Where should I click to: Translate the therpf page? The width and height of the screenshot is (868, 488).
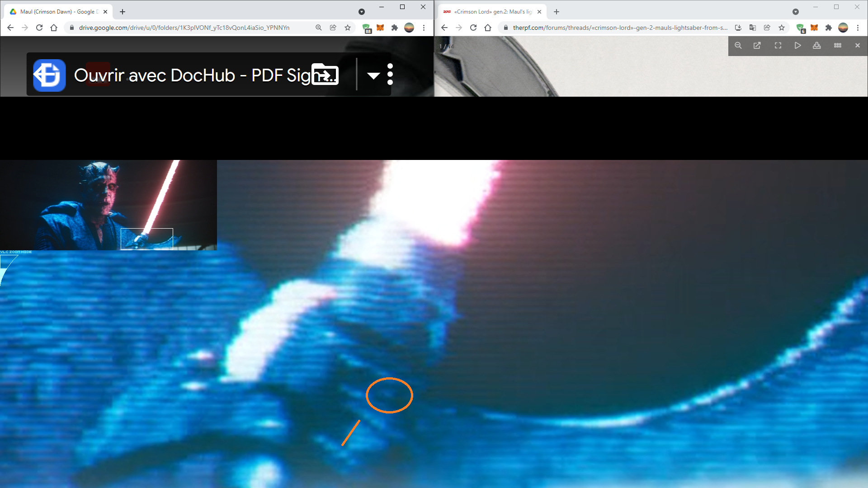(753, 28)
